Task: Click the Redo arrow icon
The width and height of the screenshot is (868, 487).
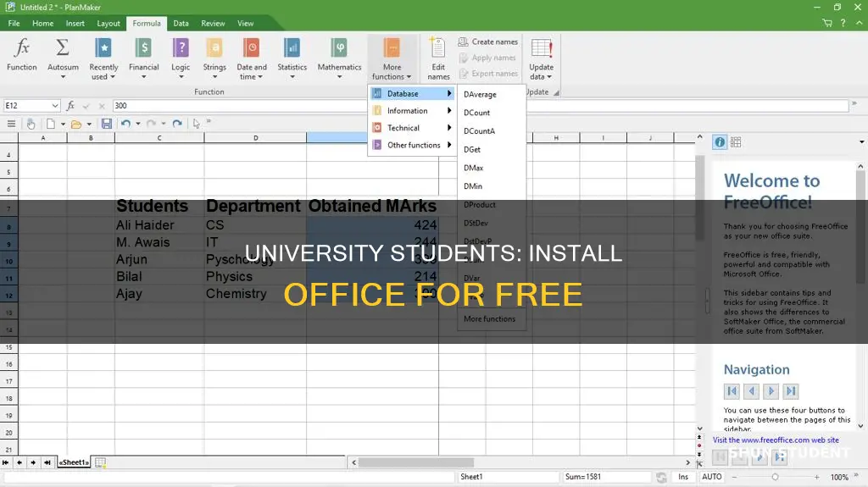Action: 177,124
